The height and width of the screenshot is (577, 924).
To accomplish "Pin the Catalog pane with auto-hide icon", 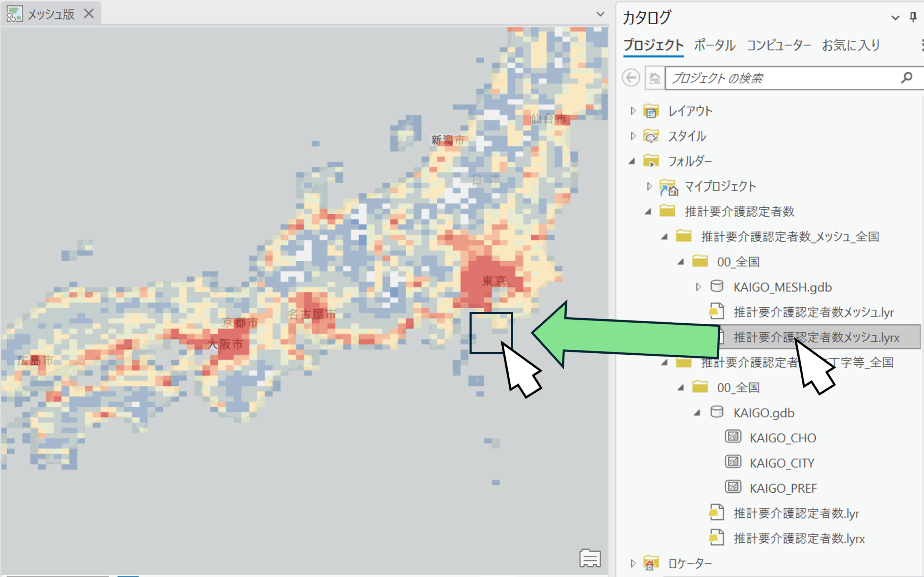I will click(x=913, y=17).
